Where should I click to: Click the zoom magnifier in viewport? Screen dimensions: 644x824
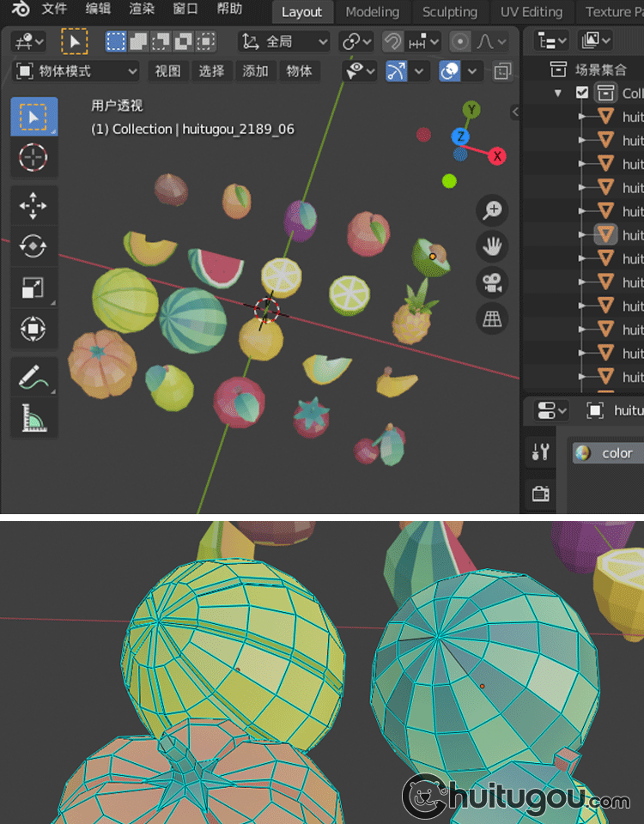point(493,210)
